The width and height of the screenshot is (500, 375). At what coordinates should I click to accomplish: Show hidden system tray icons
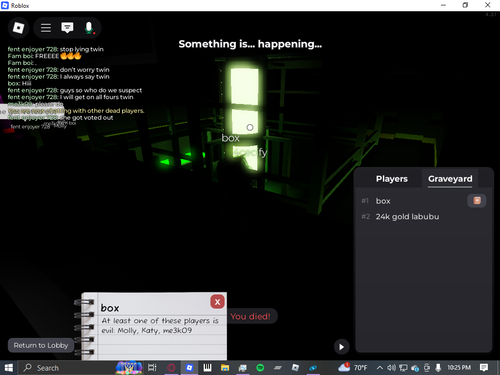point(379,368)
